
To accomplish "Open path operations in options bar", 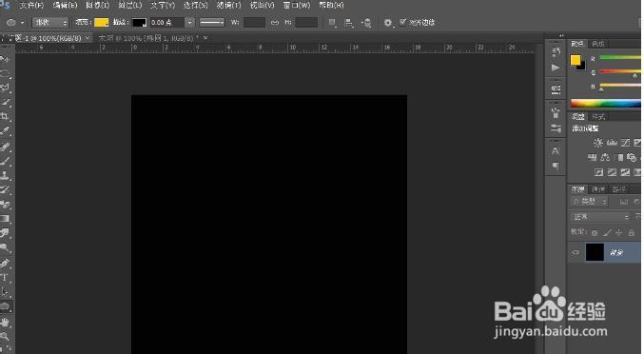I will pos(332,23).
